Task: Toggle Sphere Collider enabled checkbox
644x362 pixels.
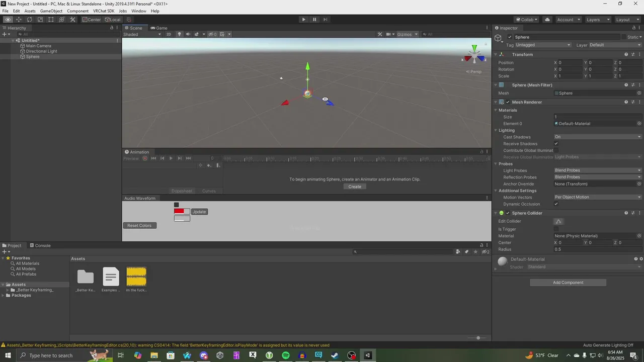Action: coord(508,213)
